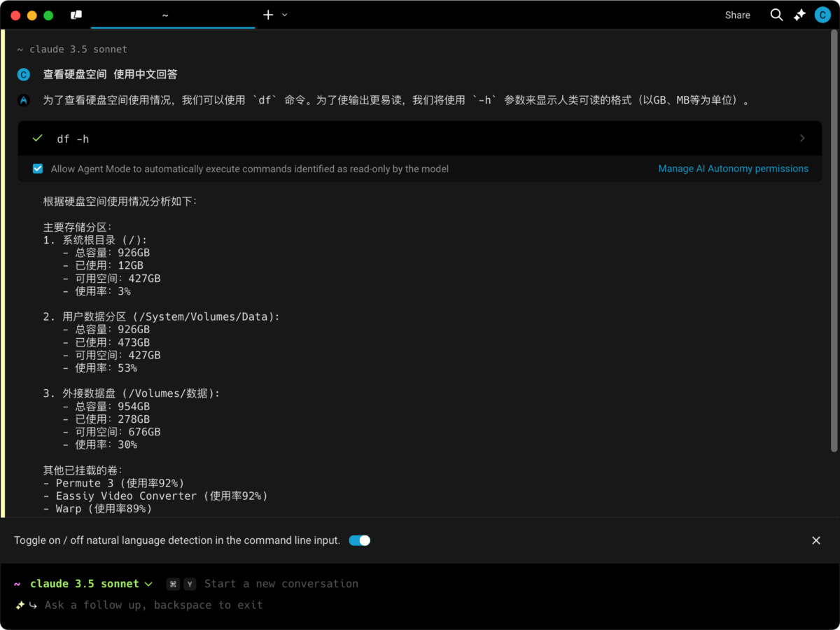Focus the Ask a follow up input
The width and height of the screenshot is (840, 630).
(x=154, y=605)
